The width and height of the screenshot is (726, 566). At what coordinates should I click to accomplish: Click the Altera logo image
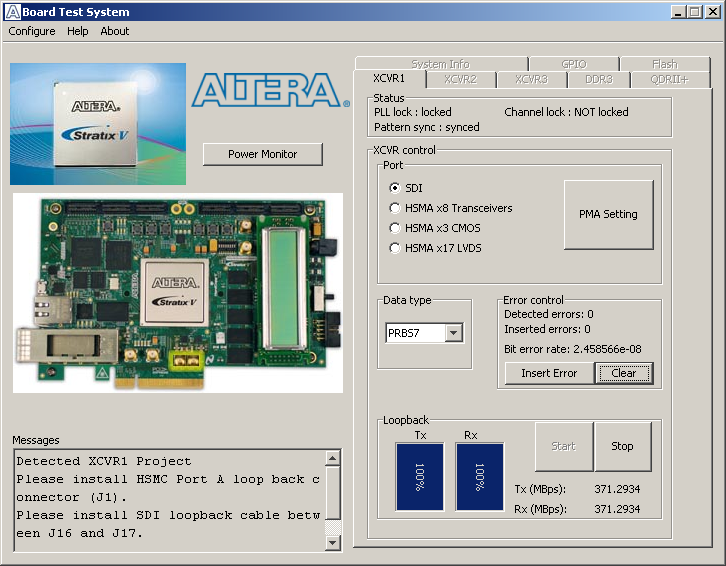tap(271, 90)
